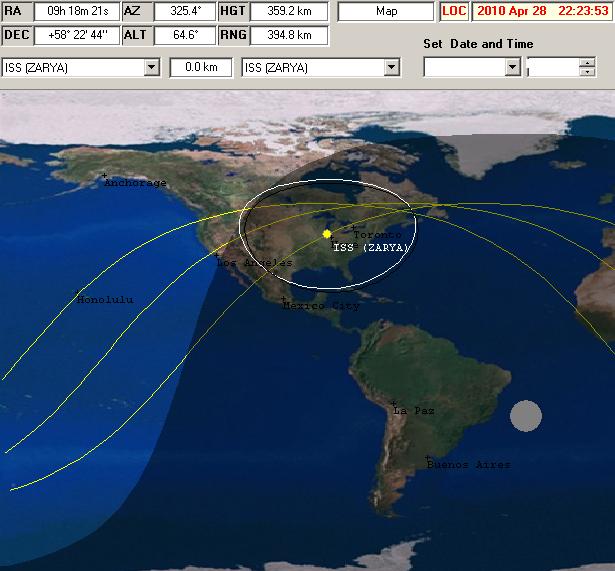Open the Set Date dropdown arrow
The width and height of the screenshot is (615, 571).
coord(512,67)
